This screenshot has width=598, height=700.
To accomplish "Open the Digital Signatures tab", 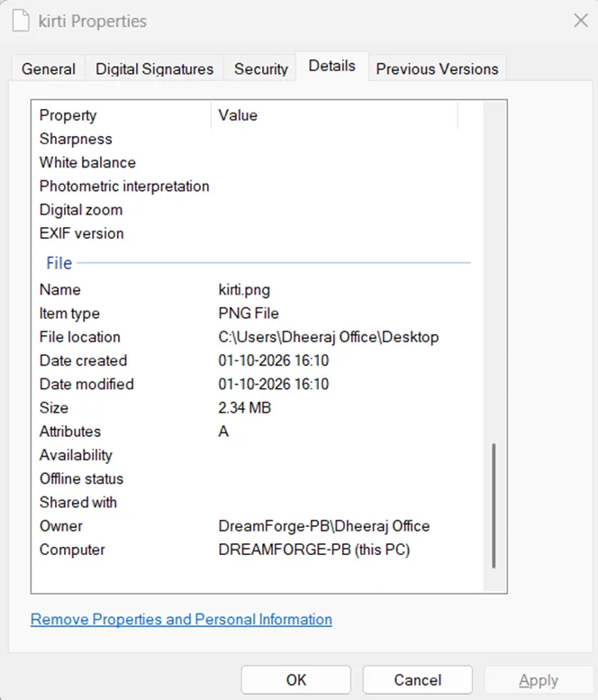I will point(154,68).
